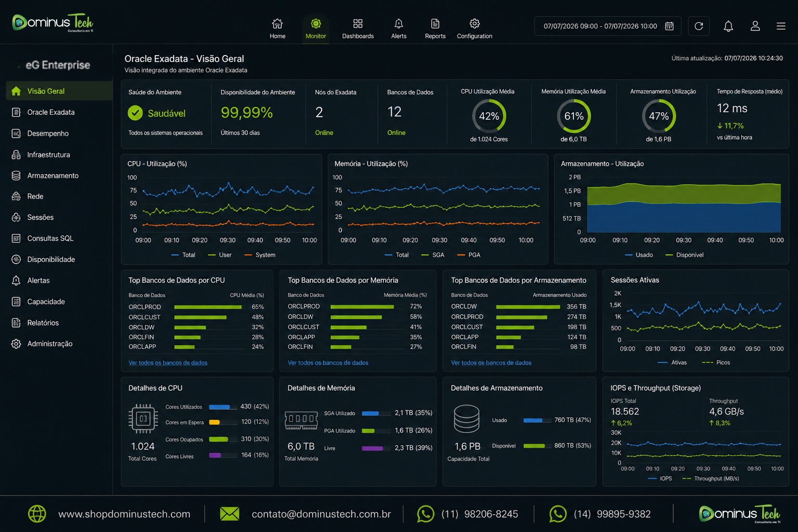798x532 pixels.
Task: Open Ver todos os bancos under Memória
Action: [328, 363]
